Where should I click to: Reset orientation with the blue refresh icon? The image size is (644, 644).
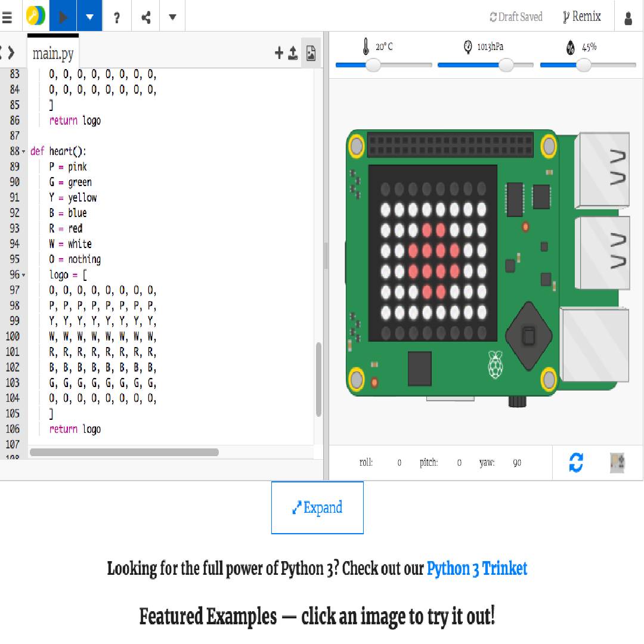tap(576, 462)
